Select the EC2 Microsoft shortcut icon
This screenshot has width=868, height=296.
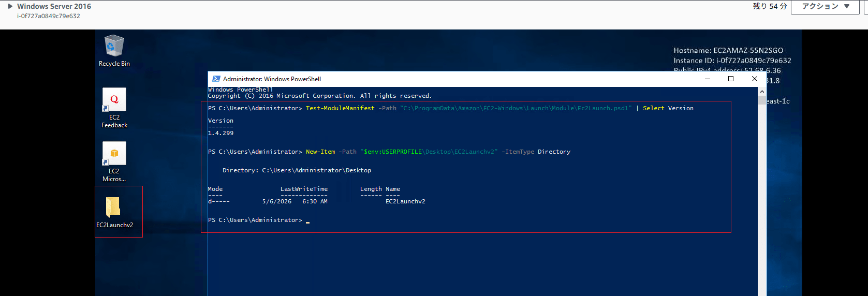[x=114, y=162]
